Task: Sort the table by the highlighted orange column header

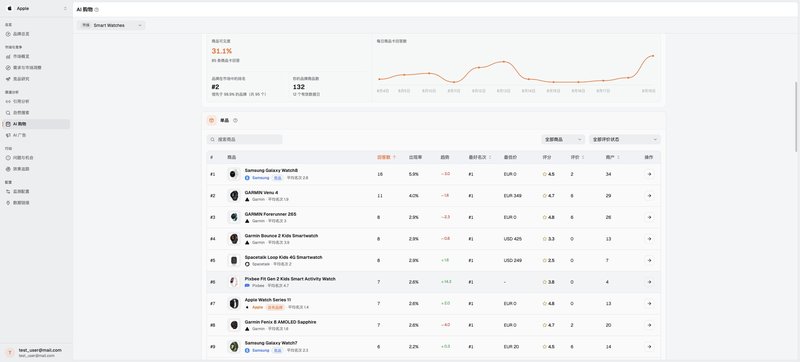Action: tap(386, 158)
